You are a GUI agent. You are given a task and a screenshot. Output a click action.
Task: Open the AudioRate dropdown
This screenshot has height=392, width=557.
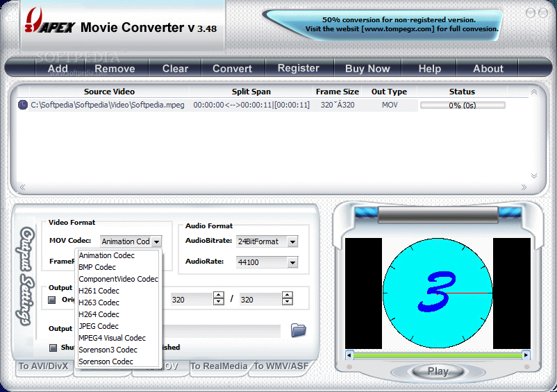click(x=292, y=262)
